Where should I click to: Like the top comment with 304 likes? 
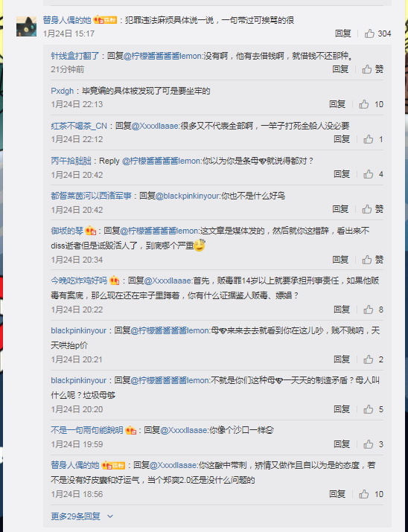click(x=377, y=33)
